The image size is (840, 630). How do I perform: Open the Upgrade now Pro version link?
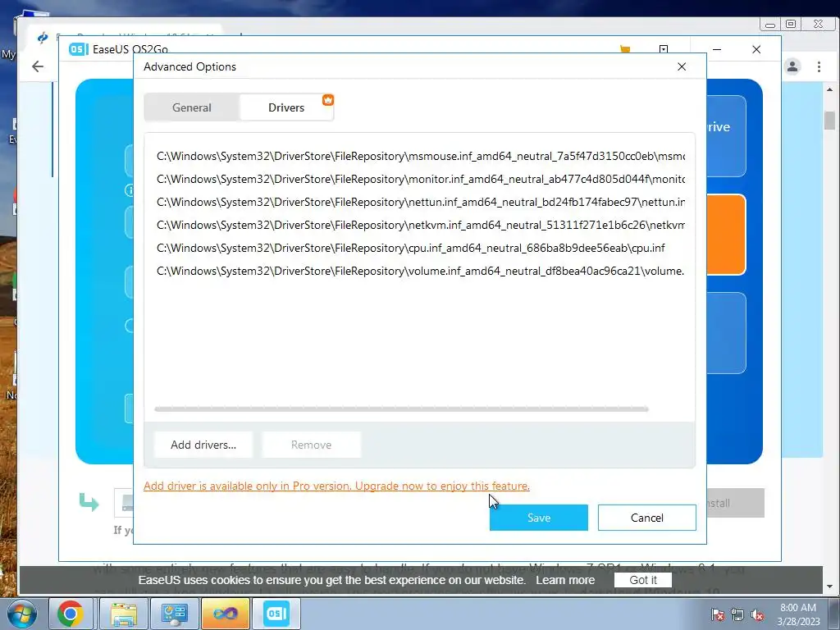pos(336,486)
